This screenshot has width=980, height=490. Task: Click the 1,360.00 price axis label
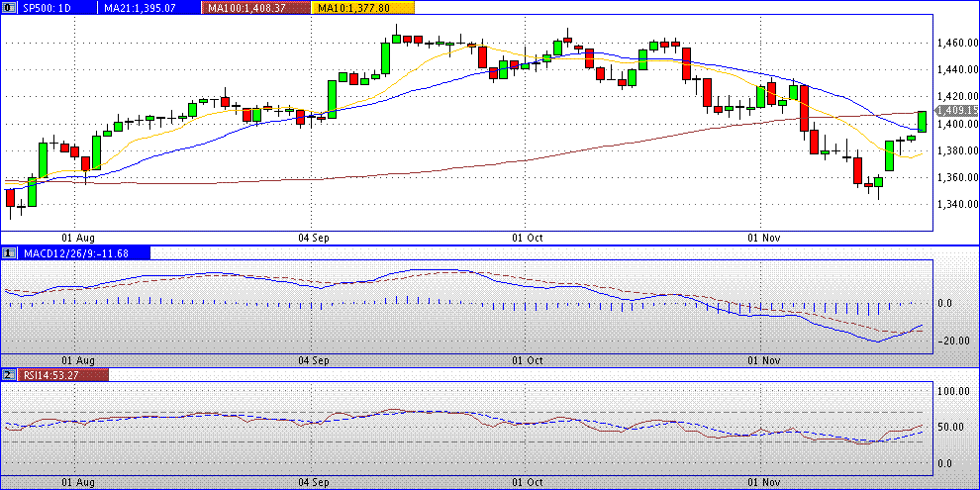(x=958, y=177)
